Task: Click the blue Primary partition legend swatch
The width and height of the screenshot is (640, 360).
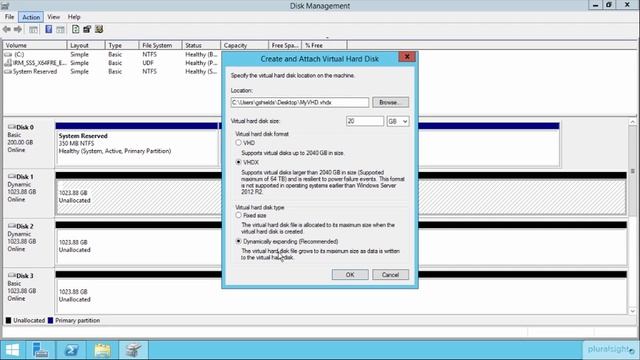Action: coord(50,321)
